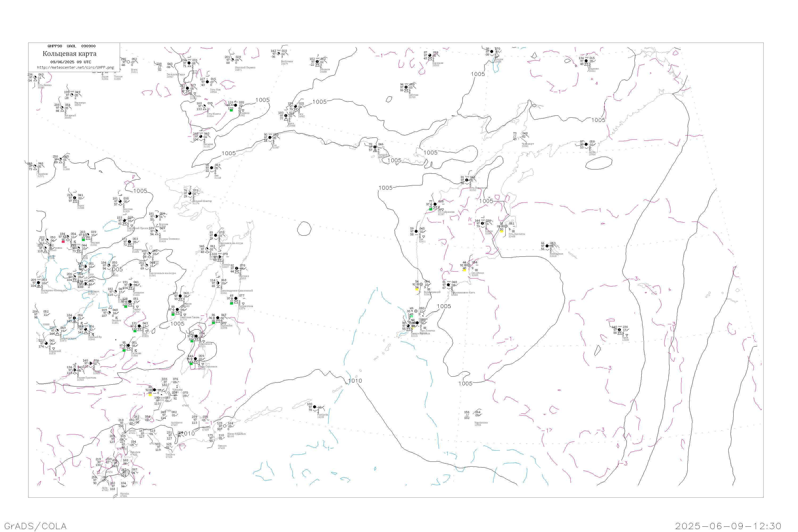Click the QHPP98 UAOL 090900 header text
The image size is (798, 532).
pos(72,46)
